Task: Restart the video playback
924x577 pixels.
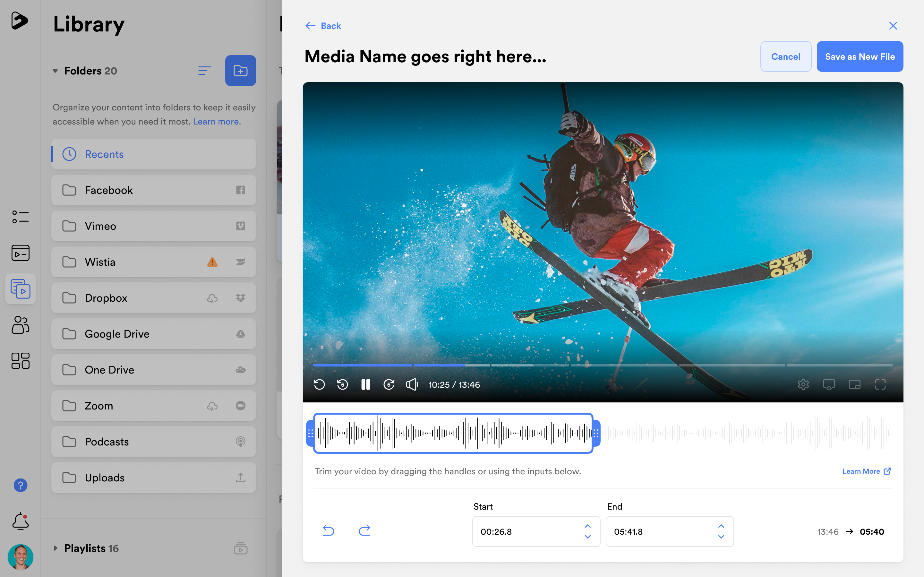Action: [x=319, y=384]
